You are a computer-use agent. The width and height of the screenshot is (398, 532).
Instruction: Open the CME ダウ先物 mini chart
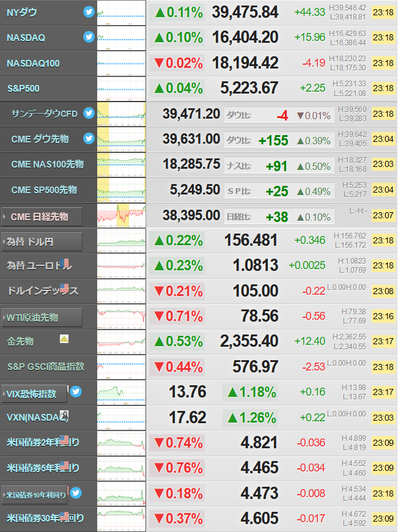(x=122, y=139)
